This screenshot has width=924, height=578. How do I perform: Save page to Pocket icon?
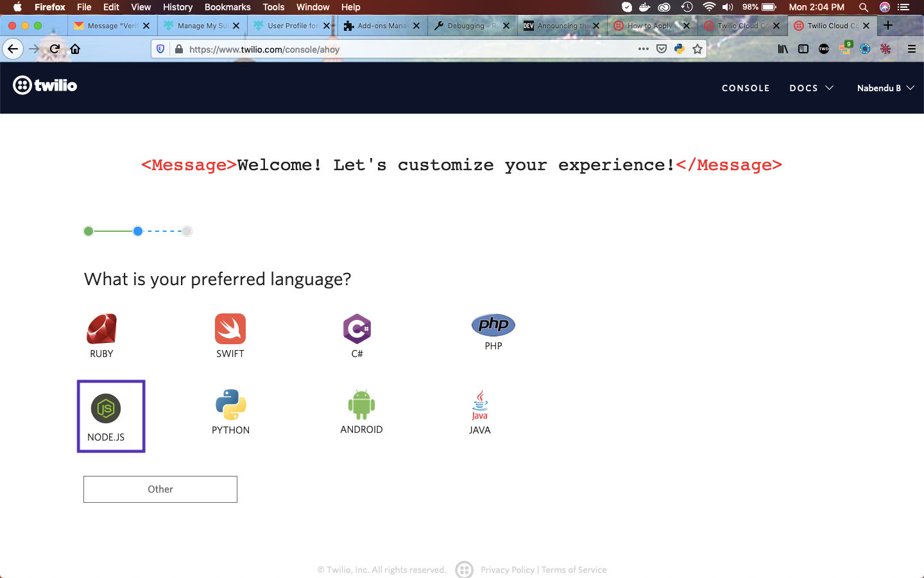point(662,49)
